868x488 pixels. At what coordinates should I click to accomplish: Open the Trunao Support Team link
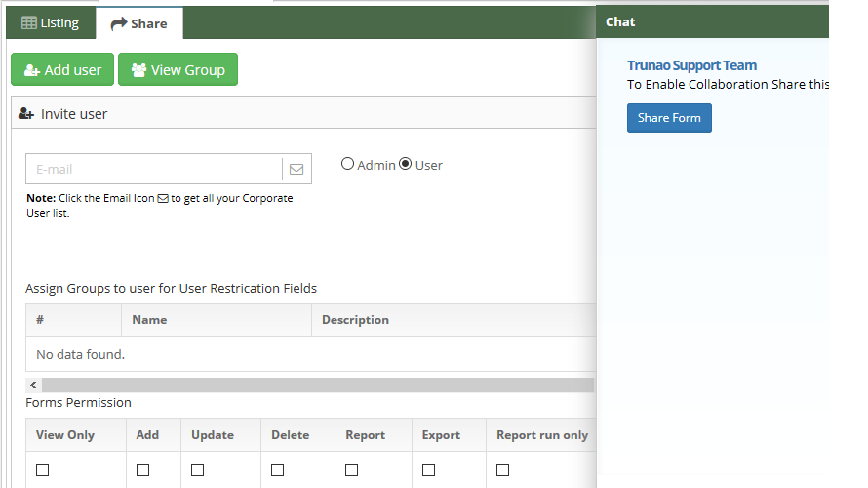pos(692,65)
